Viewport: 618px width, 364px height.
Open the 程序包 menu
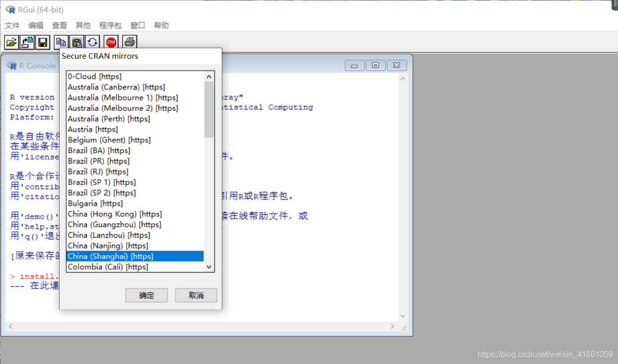[x=110, y=25]
